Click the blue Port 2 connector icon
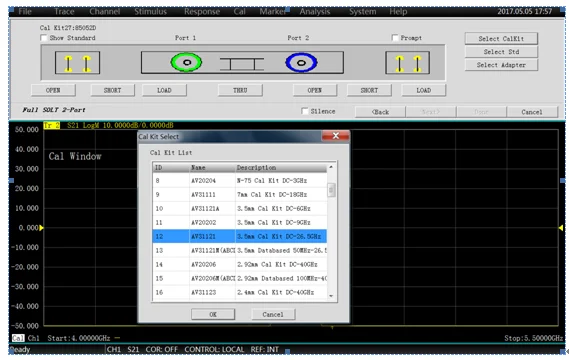This screenshot has width=569, height=360. click(x=301, y=62)
